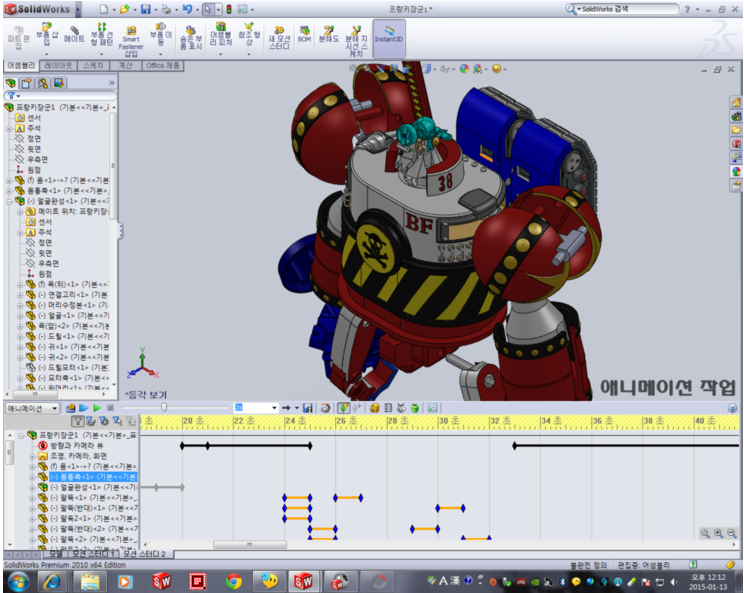Expand the 드릴<1> component in feature tree

(x=20, y=336)
